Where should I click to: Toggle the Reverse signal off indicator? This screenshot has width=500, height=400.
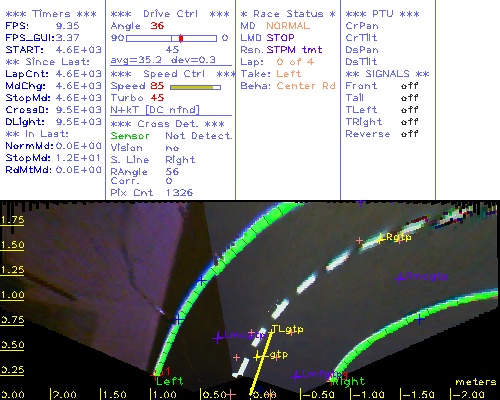point(410,134)
